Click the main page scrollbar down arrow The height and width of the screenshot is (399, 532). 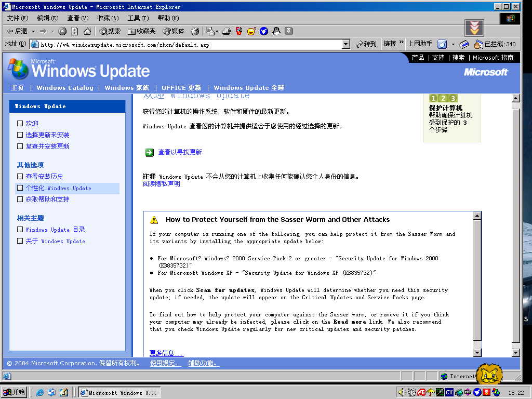(x=516, y=353)
